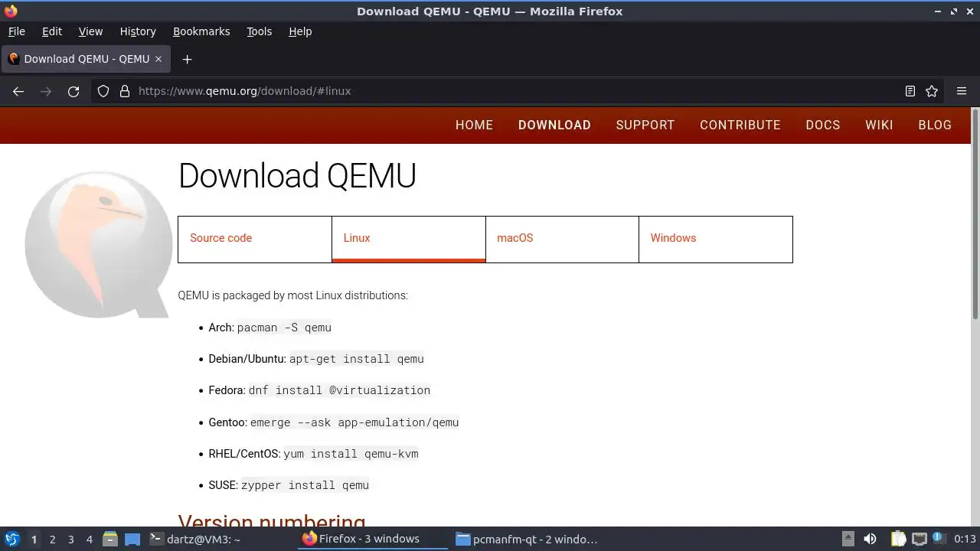
Task: Open the BLOG link
Action: [935, 125]
